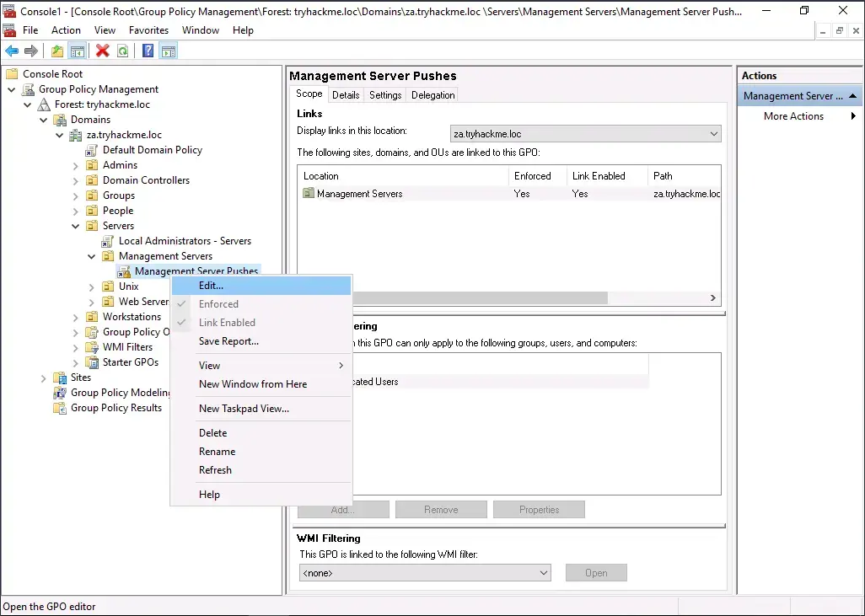The image size is (865, 616).
Task: Click the Back arrow in the toolbar
Action: pyautogui.click(x=12, y=51)
